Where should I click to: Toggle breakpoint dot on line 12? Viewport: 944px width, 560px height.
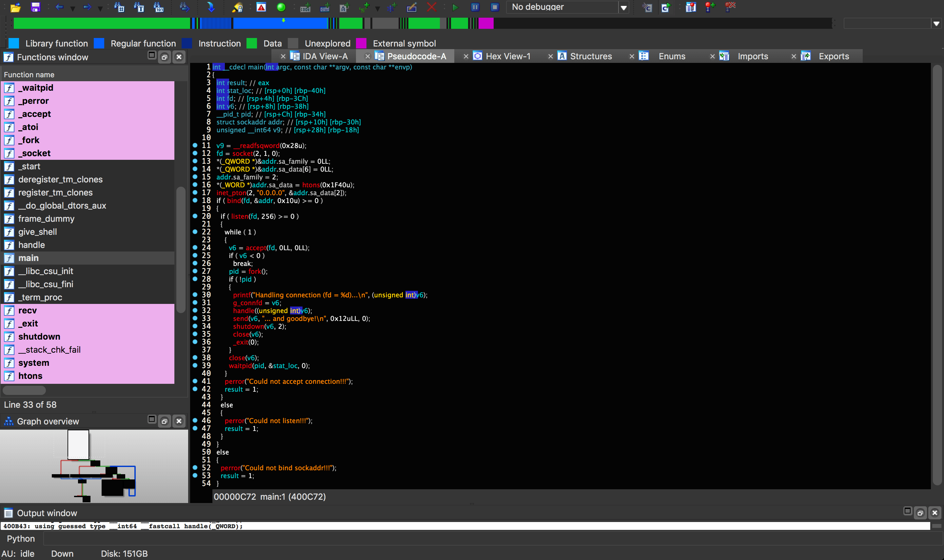195,153
